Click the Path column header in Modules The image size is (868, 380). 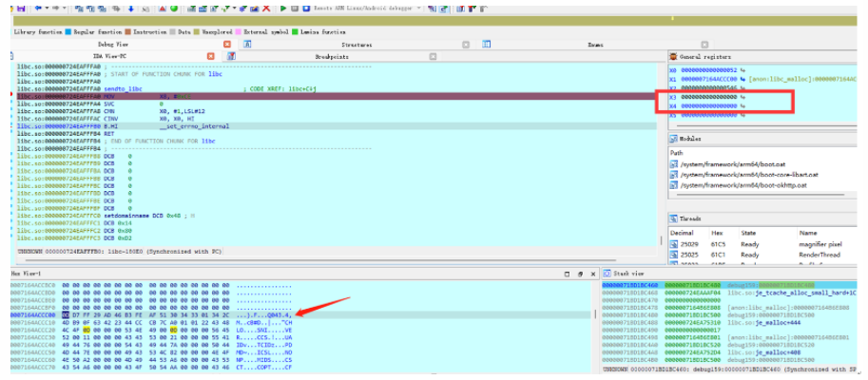pos(677,153)
